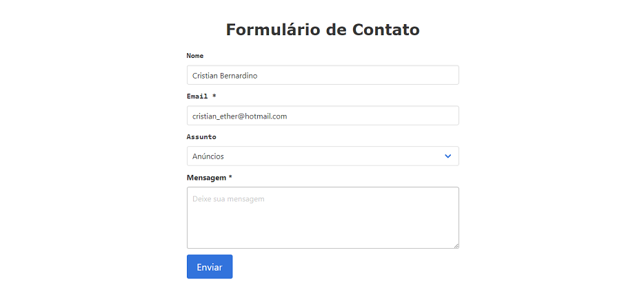The width and height of the screenshot is (644, 299).
Task: Click the Assunto field label
Action: pos(201,137)
